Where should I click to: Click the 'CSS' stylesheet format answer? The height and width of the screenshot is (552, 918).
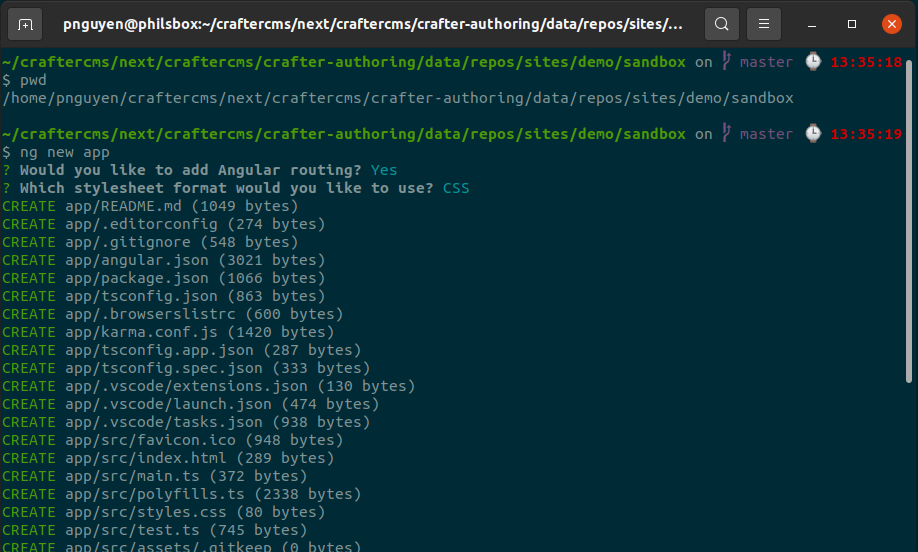456,188
